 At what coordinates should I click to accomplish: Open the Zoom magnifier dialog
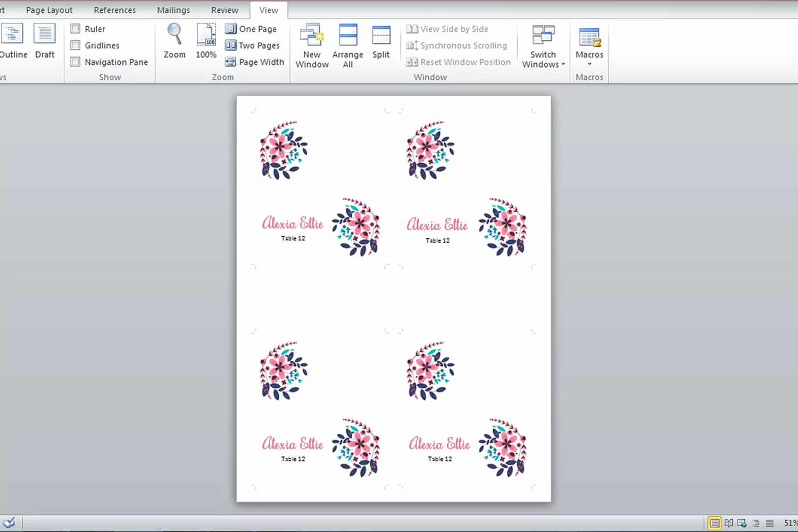pos(174,41)
